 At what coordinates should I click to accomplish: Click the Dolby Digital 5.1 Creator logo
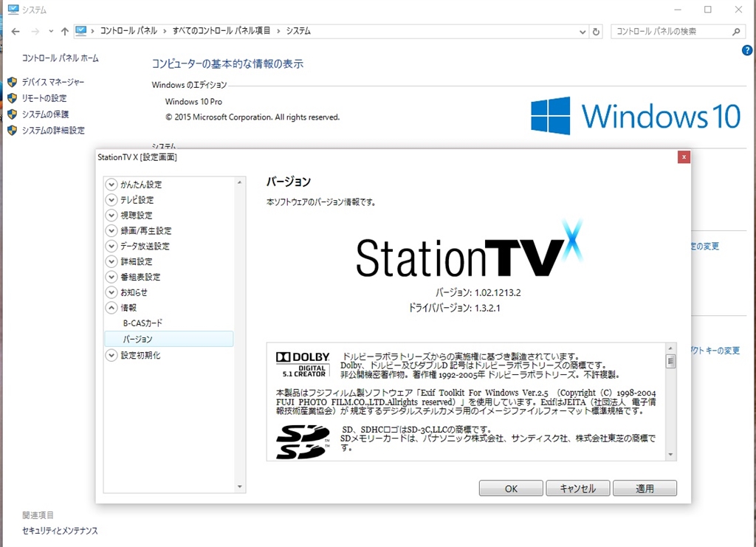pos(303,365)
